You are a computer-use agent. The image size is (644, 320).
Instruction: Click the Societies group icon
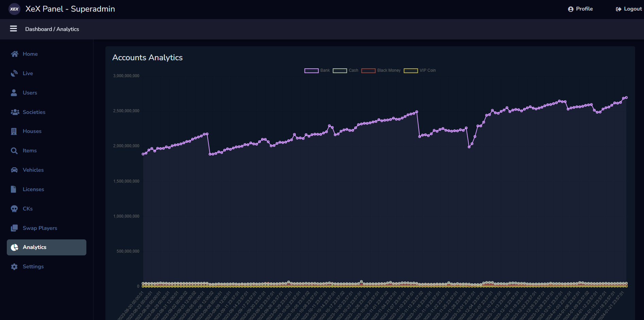point(15,112)
